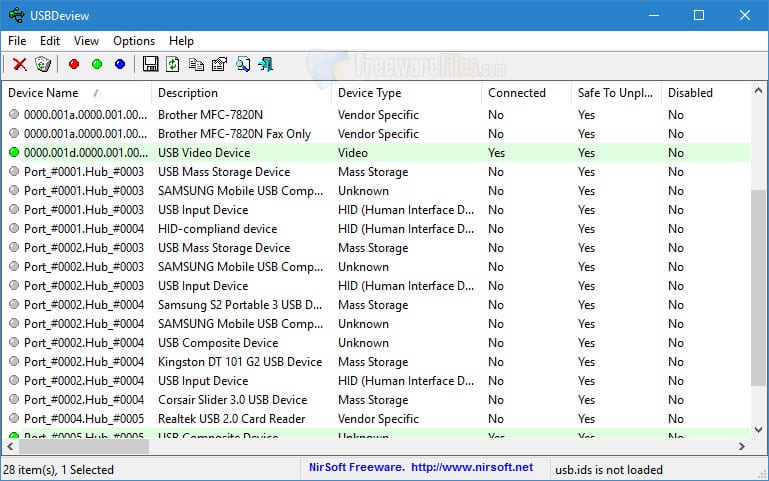
Task: Sort by Device Name column header
Action: pyautogui.click(x=77, y=93)
